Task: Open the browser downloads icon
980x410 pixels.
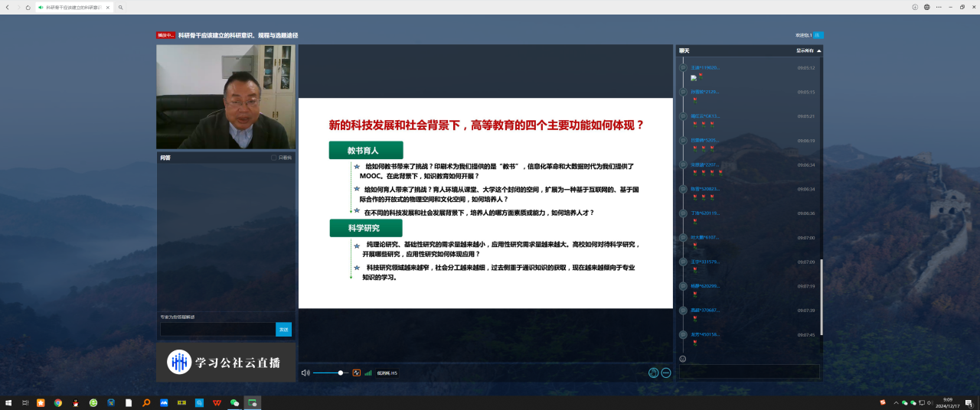Action: coord(915,7)
